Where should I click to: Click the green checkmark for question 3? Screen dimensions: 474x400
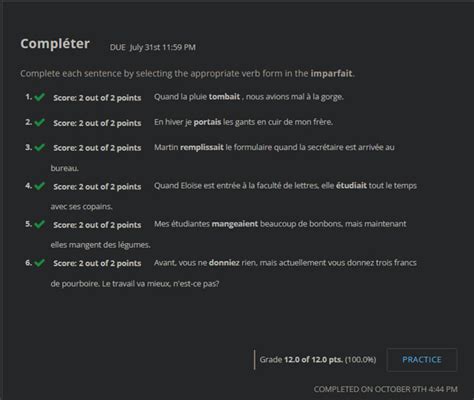click(x=40, y=147)
